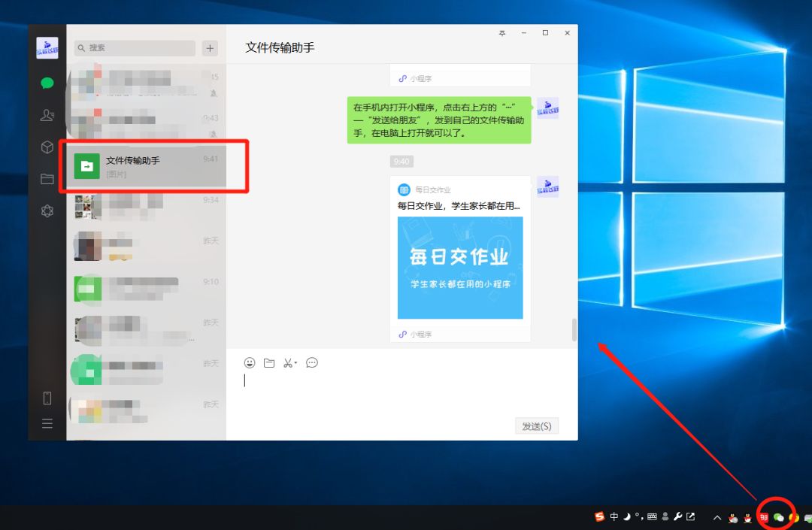812x530 pixels.
Task: Click the circled WeChat icon in the system tray
Action: (777, 517)
